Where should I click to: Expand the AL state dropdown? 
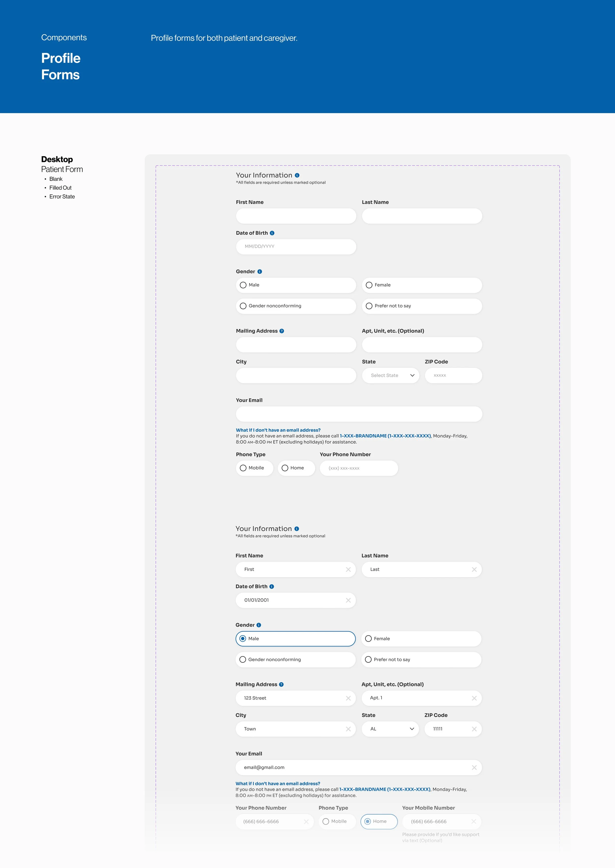[390, 729]
